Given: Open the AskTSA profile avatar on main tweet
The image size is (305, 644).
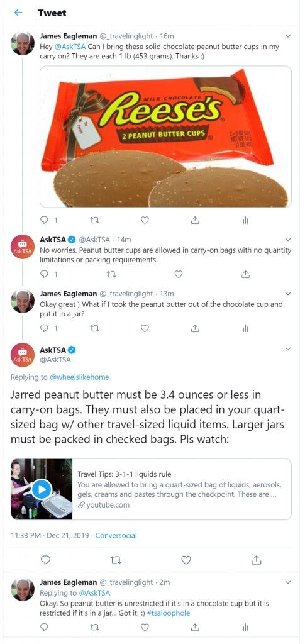Looking at the screenshot, I should coord(23,355).
